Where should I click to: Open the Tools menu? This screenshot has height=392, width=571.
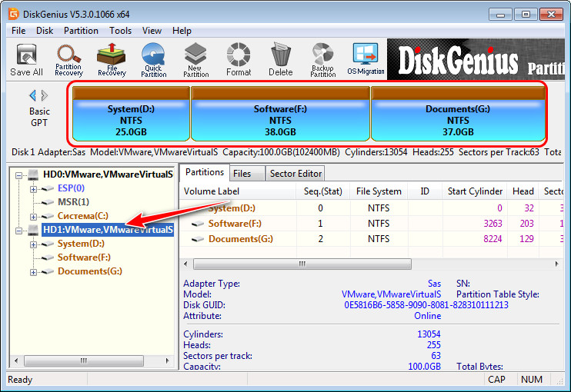121,31
